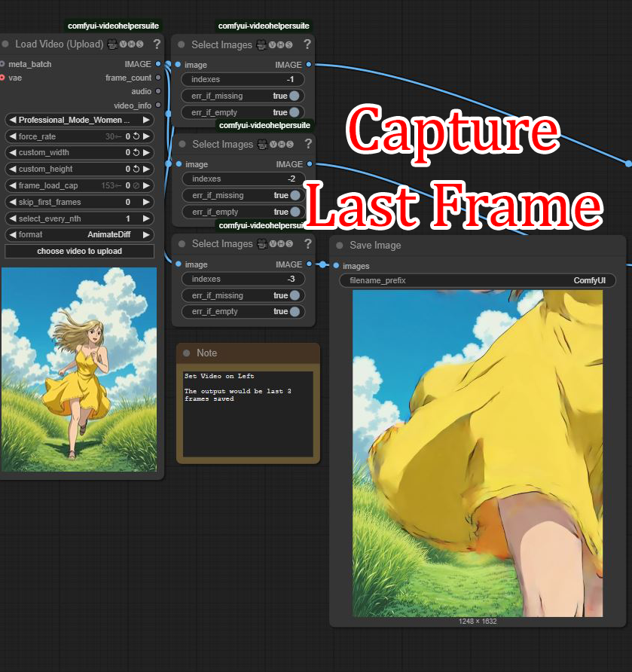Click the Save Image node title
This screenshot has width=632, height=672.
pyautogui.click(x=375, y=245)
